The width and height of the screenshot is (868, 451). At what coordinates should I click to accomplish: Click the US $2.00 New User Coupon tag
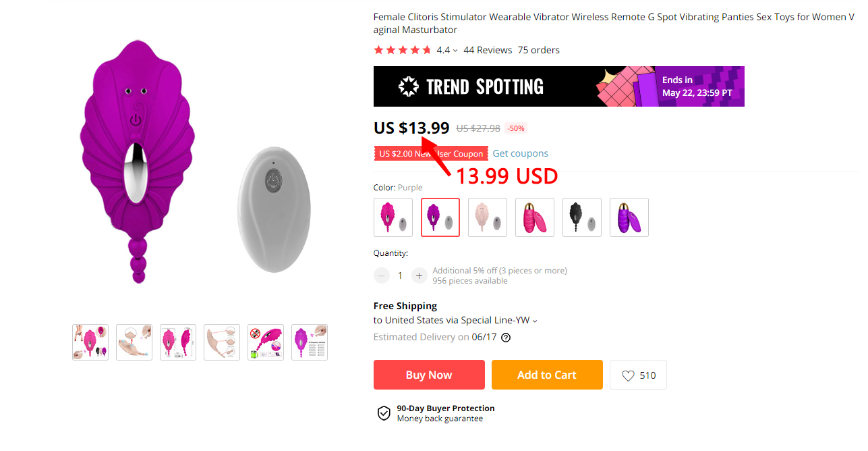pyautogui.click(x=431, y=153)
